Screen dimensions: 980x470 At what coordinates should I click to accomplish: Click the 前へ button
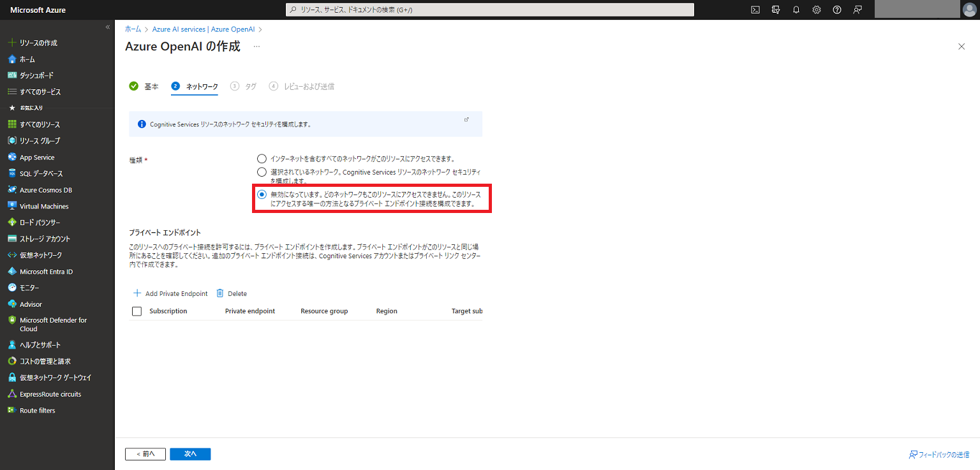(x=145, y=454)
